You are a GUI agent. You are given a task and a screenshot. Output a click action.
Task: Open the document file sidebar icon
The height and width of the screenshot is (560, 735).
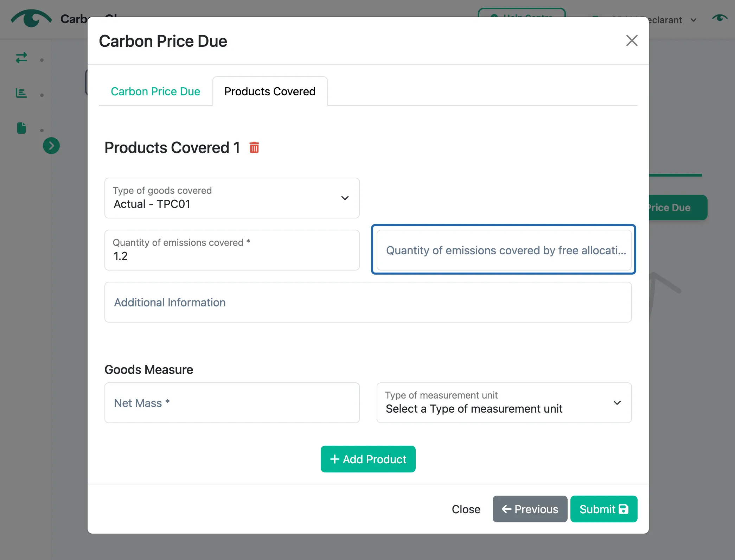[x=21, y=128]
